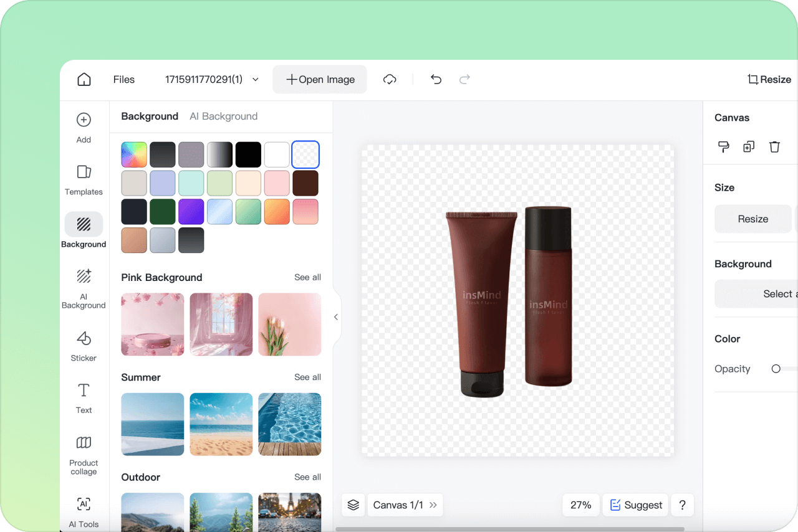Click See all for Outdoor

pyautogui.click(x=308, y=477)
